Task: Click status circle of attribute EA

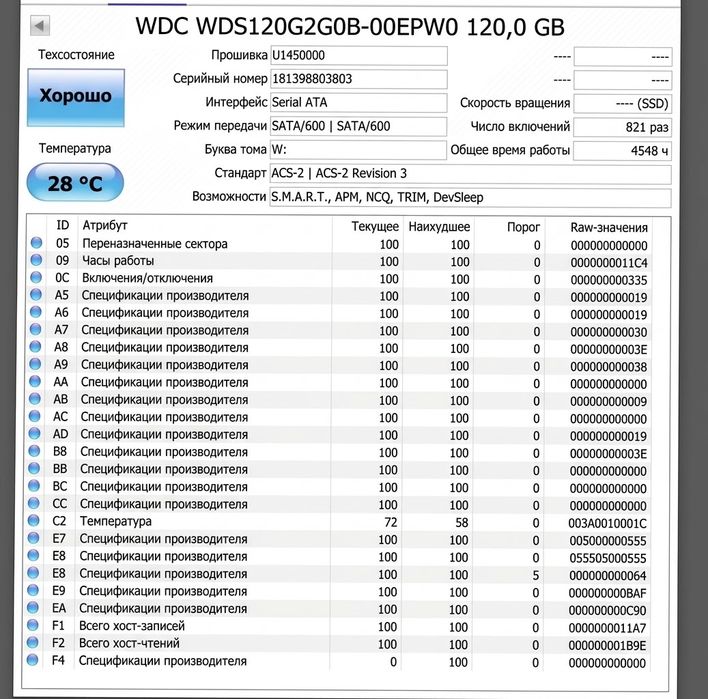Action: (x=33, y=607)
